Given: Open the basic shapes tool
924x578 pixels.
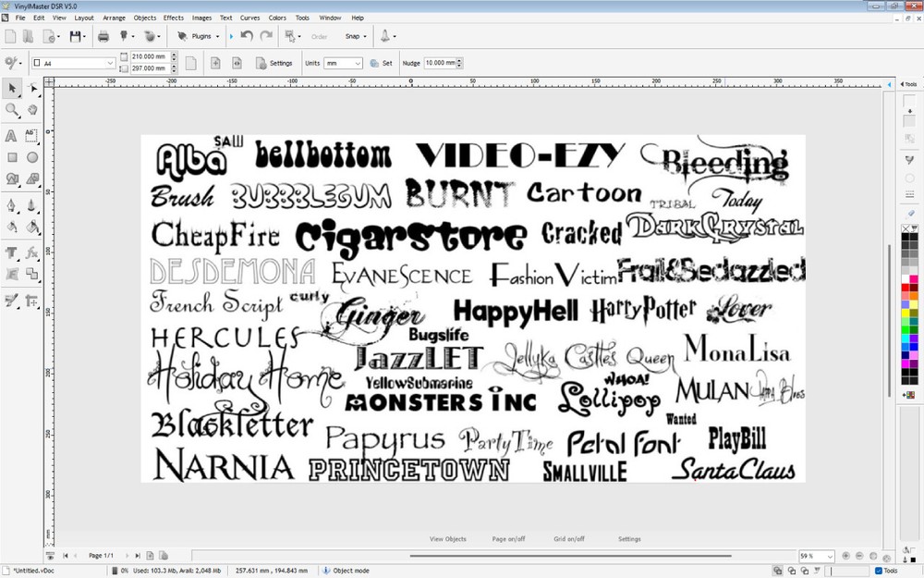Looking at the screenshot, I should tap(11, 178).
